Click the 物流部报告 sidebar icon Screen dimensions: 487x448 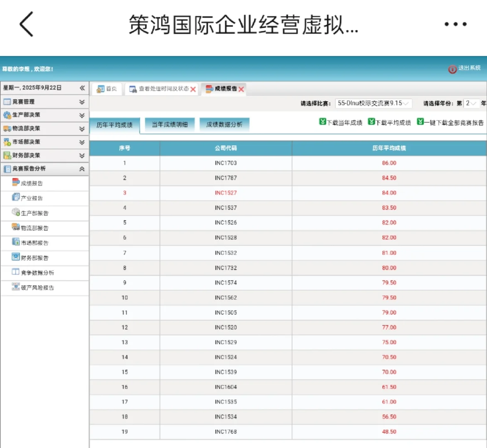[x=15, y=227]
